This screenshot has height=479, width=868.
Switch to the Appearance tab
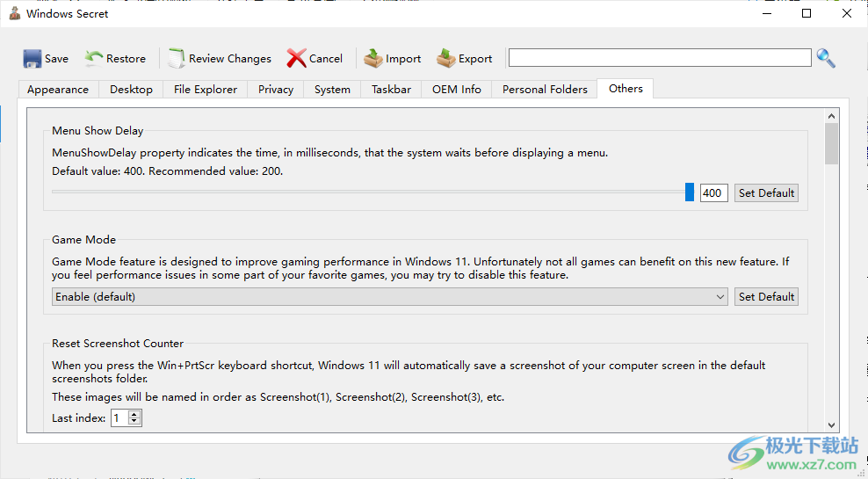point(58,90)
